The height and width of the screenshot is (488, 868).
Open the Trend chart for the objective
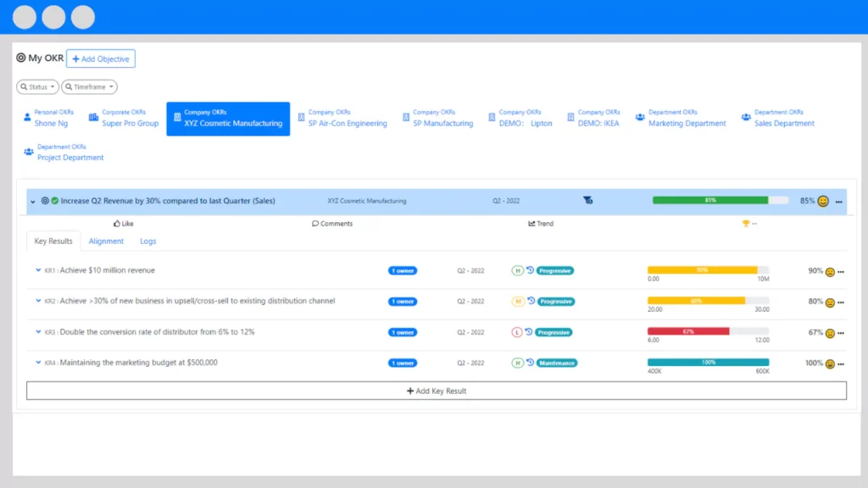540,224
